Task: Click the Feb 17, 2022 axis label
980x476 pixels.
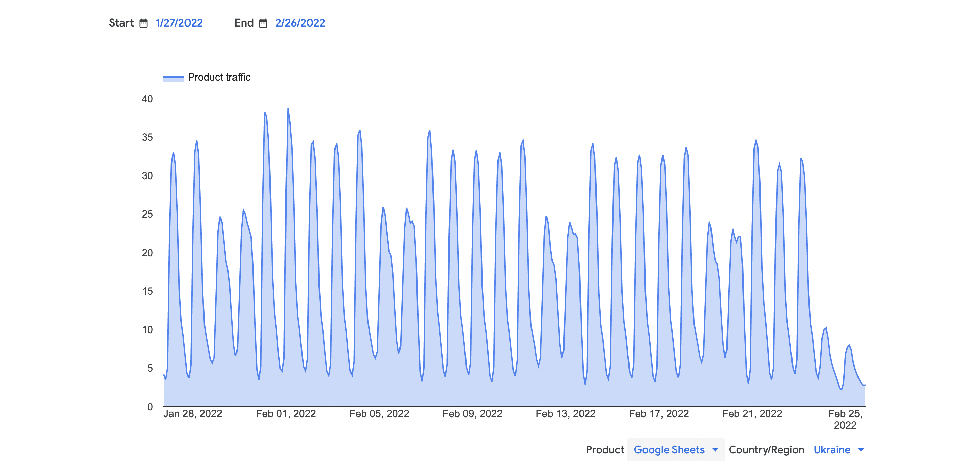Action: click(658, 414)
